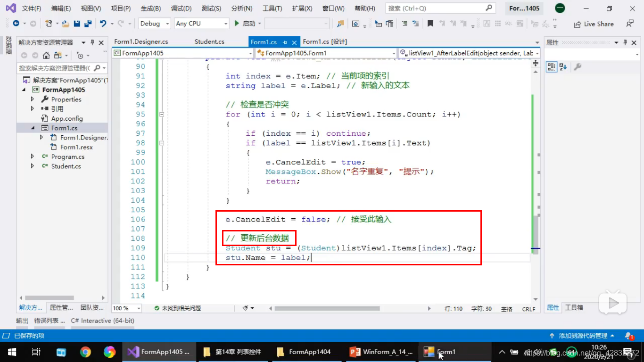This screenshot has height=362, width=644.
Task: Open the 编辑(E) menu
Action: 61,8
